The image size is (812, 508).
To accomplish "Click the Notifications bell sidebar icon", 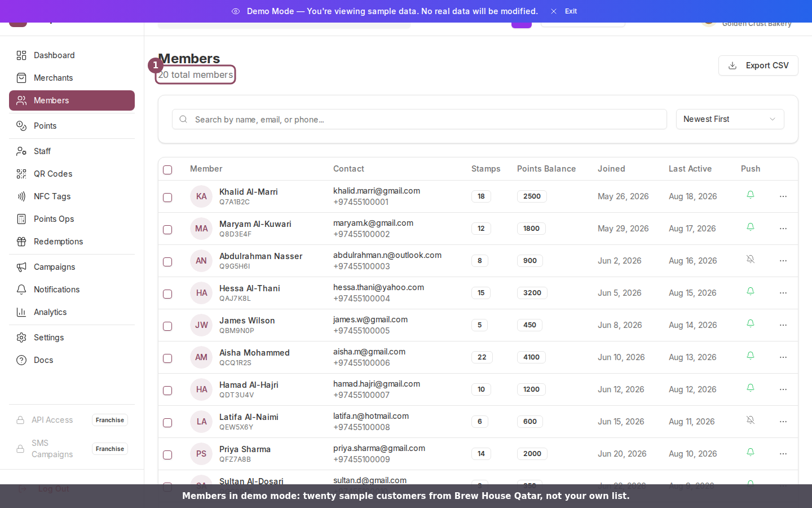I will pos(21,290).
